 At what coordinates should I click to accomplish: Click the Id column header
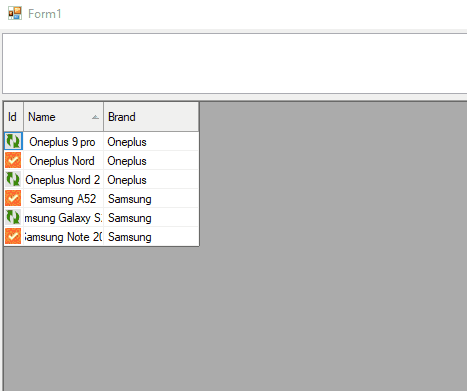[14, 117]
